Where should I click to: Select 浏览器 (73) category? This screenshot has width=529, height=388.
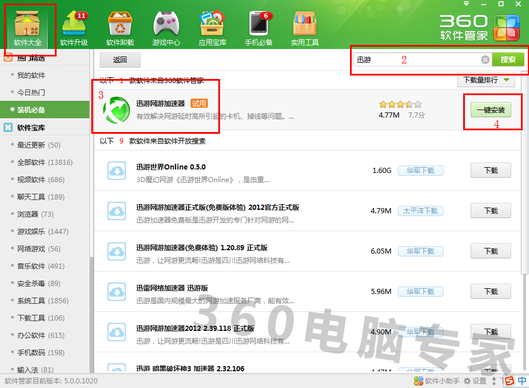(x=35, y=214)
